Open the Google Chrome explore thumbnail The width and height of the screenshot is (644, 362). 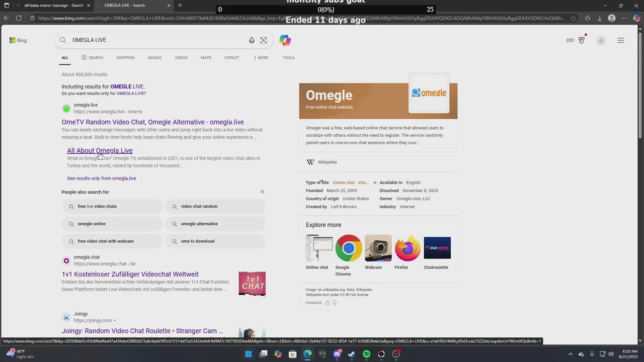click(x=349, y=248)
